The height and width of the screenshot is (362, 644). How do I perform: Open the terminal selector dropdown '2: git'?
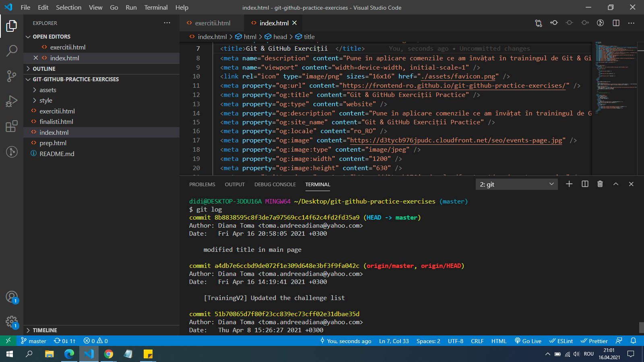[516, 184]
